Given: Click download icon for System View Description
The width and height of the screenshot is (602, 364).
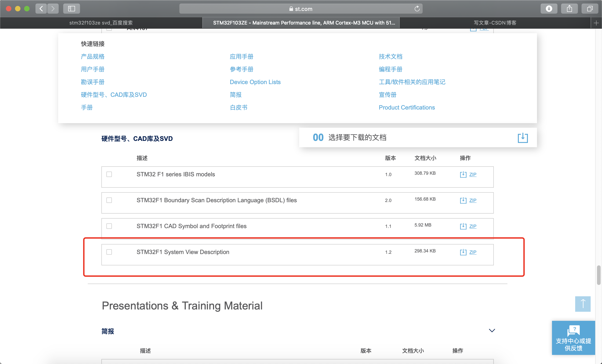Looking at the screenshot, I should pyautogui.click(x=463, y=252).
